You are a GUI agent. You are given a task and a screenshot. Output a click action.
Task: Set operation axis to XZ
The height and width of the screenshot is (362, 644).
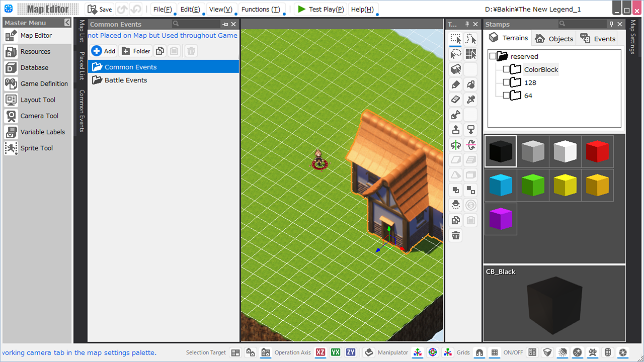[x=320, y=352]
